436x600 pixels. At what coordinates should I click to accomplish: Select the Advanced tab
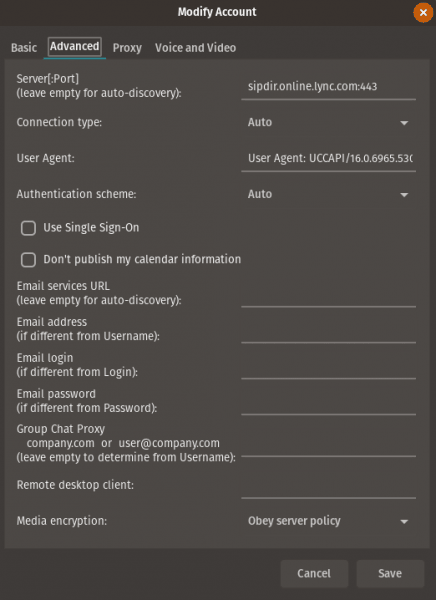click(x=75, y=47)
